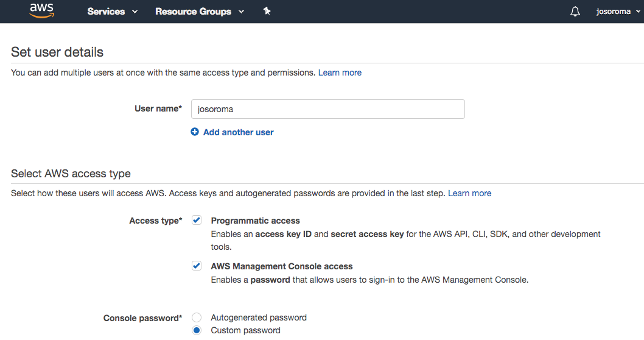Click the plus icon beside Add another user

pos(195,132)
